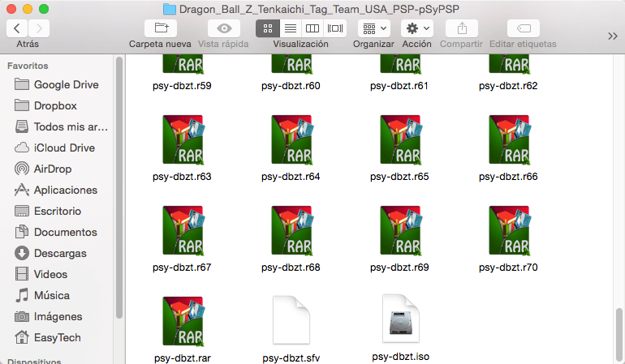Open iCloud Drive from the sidebar
The height and width of the screenshot is (364, 625).
(63, 148)
